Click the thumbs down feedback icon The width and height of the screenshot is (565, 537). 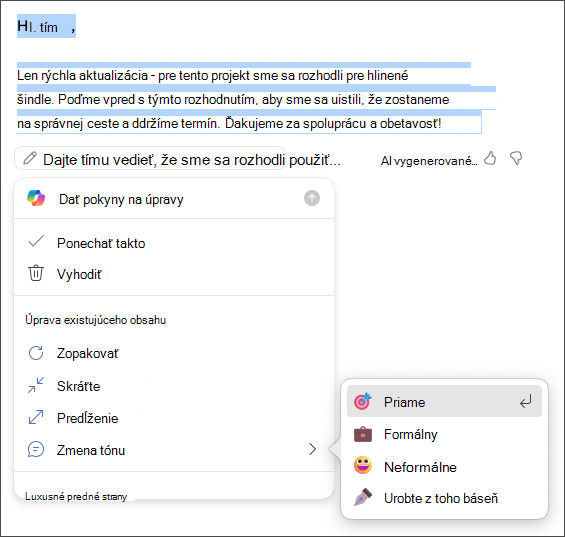tap(516, 158)
